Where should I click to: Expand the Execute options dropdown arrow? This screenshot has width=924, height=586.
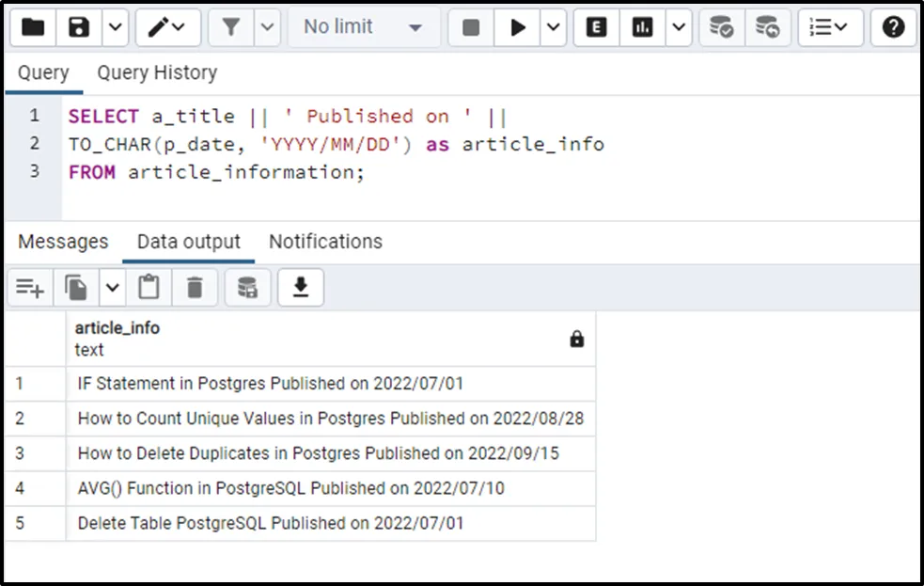pyautogui.click(x=554, y=27)
